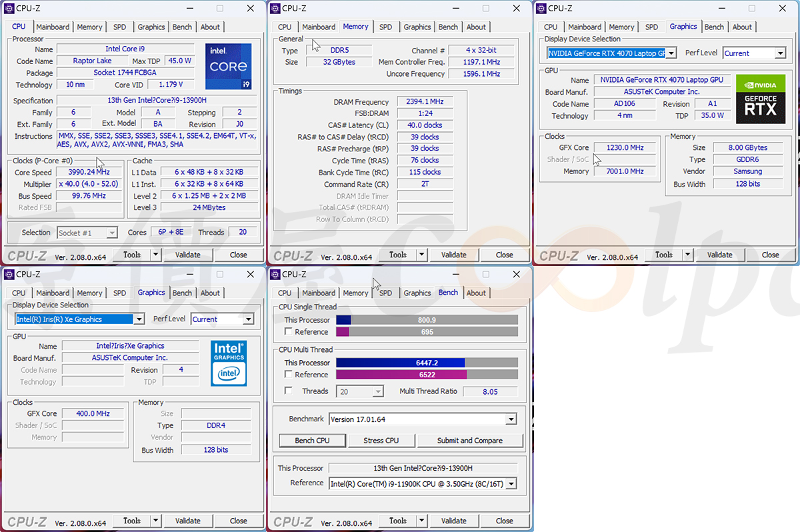Open the NVIDIA GeForce RTX 4070 device dropdown
800x532 pixels.
point(671,53)
